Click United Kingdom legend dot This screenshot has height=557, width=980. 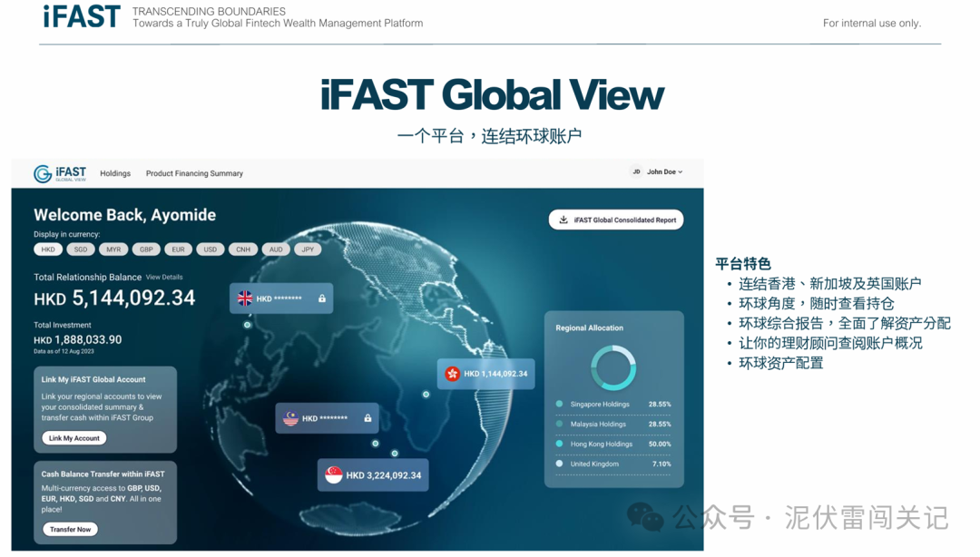[x=559, y=464]
